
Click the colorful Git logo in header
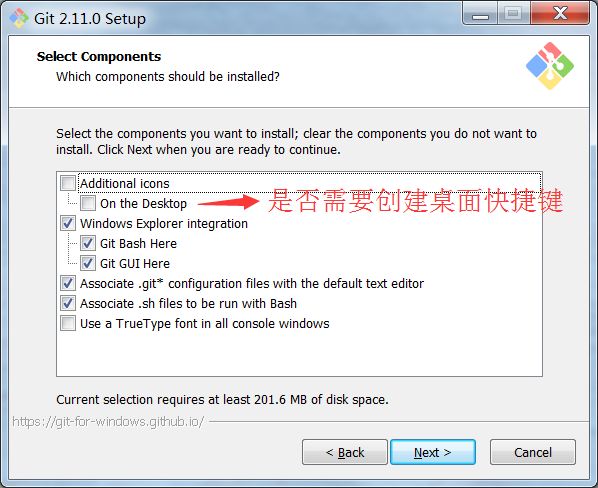(550, 66)
